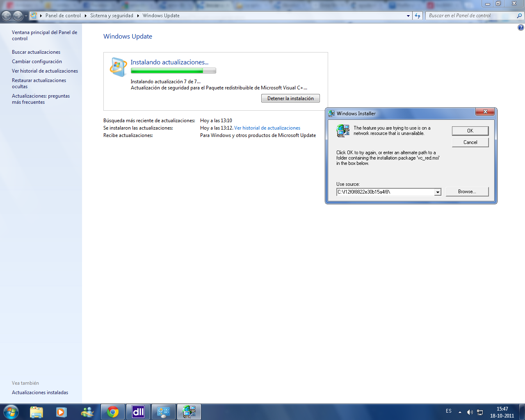Open the Windows Start orb
Image resolution: width=525 pixels, height=420 pixels.
(x=11, y=412)
